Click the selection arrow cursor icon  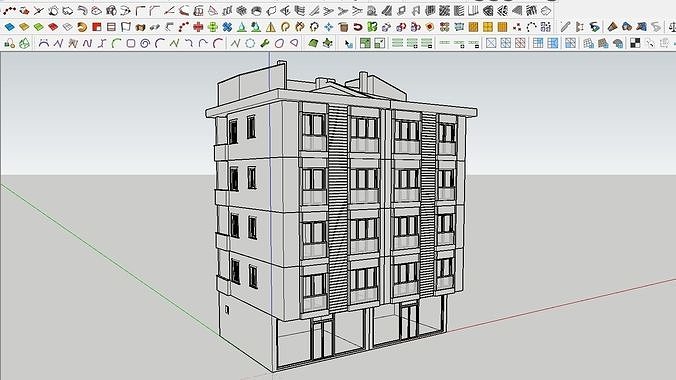click(348, 43)
